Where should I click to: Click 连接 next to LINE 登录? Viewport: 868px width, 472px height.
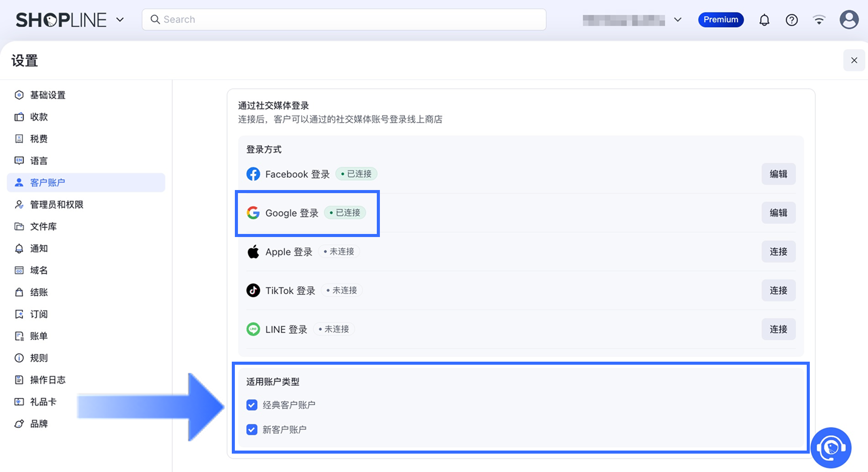click(x=778, y=329)
